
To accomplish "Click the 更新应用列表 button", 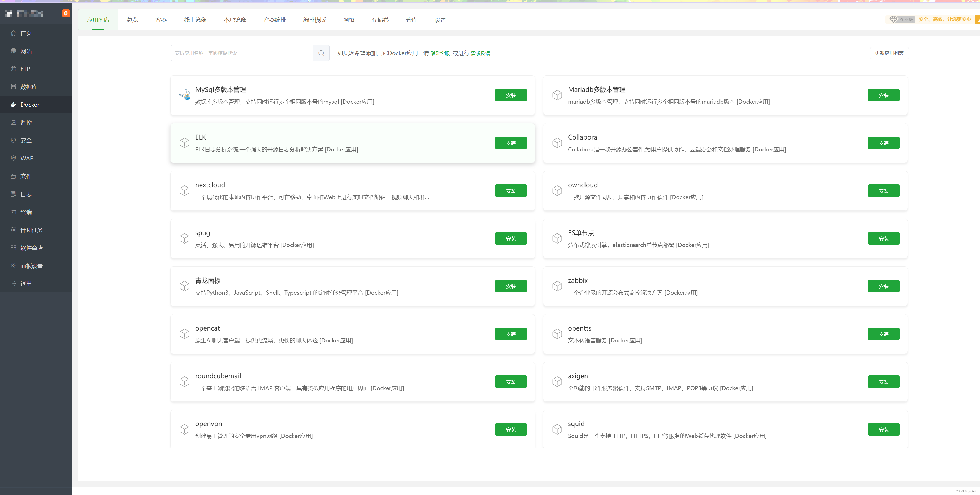I will [x=889, y=53].
